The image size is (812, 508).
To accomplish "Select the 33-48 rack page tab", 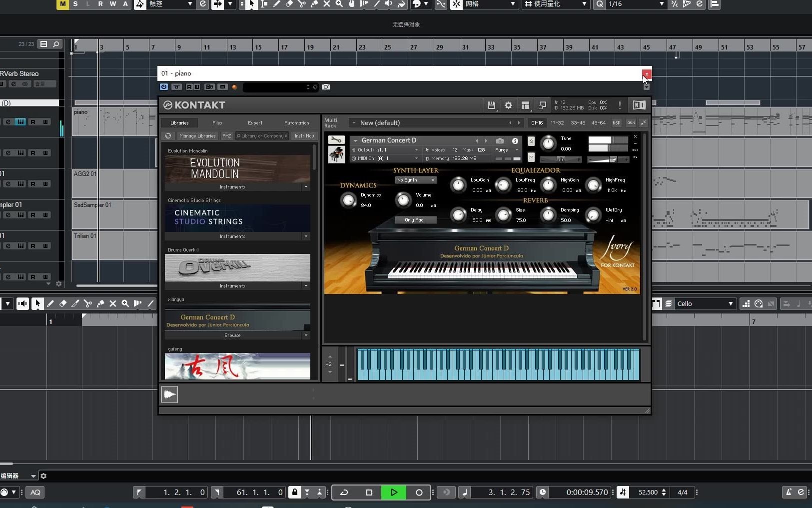I will point(578,123).
